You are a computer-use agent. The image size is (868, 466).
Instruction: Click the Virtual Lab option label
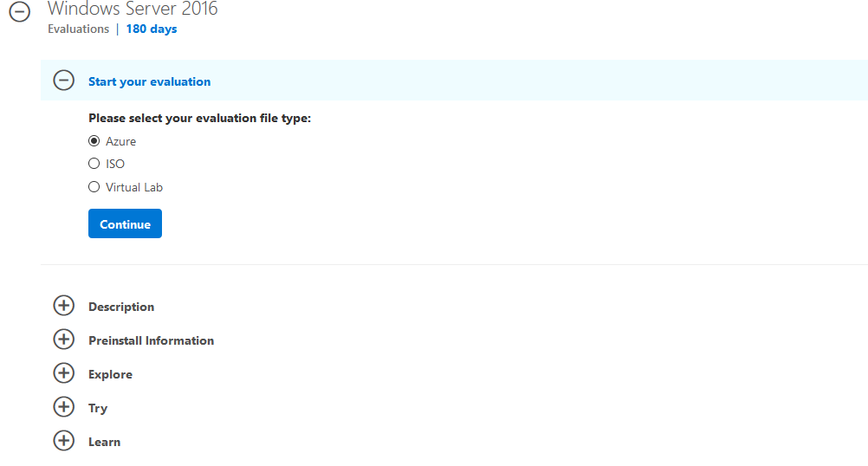[134, 188]
